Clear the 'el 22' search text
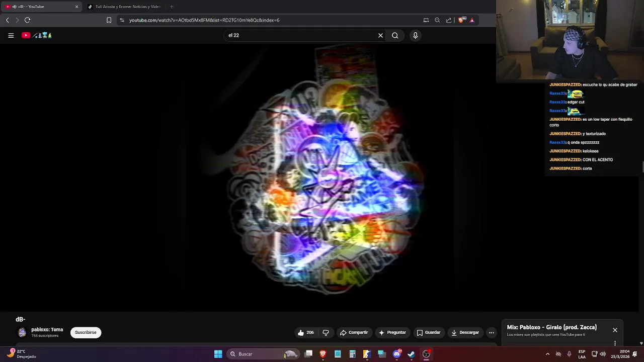Image resolution: width=644 pixels, height=362 pixels. 380,35
